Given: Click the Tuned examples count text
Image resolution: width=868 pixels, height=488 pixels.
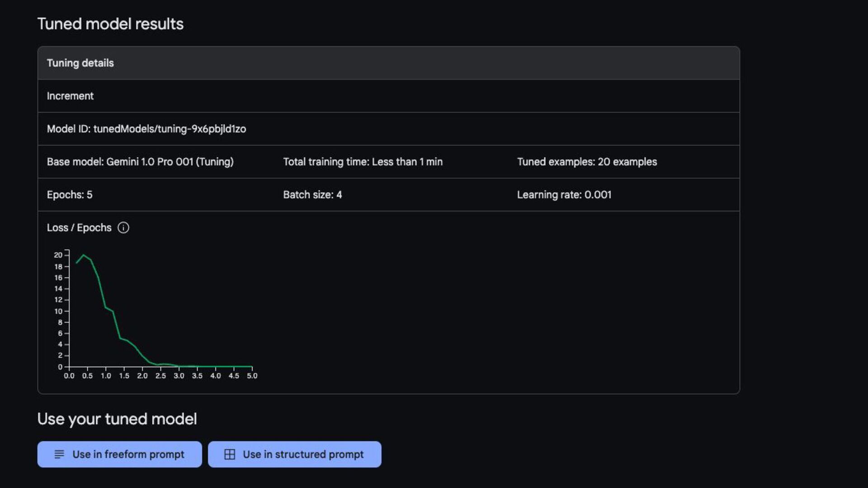Looking at the screenshot, I should [586, 162].
